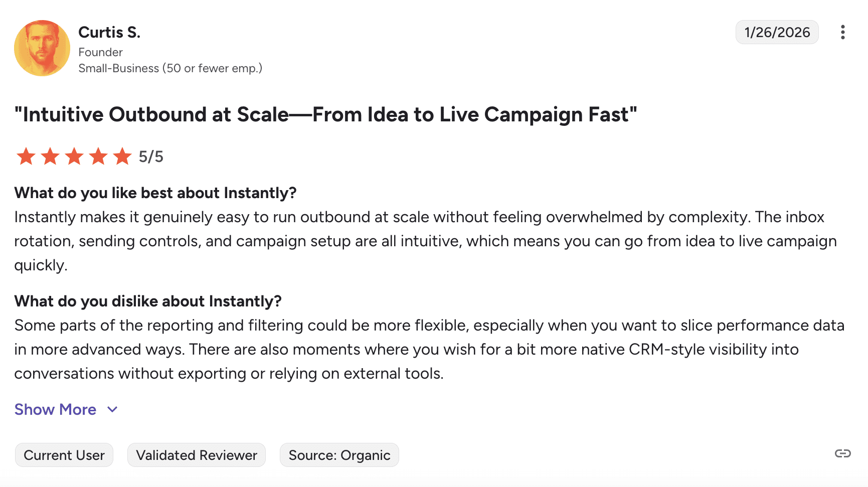This screenshot has width=868, height=487.
Task: Select the Validated Reviewer tag
Action: [x=197, y=455]
